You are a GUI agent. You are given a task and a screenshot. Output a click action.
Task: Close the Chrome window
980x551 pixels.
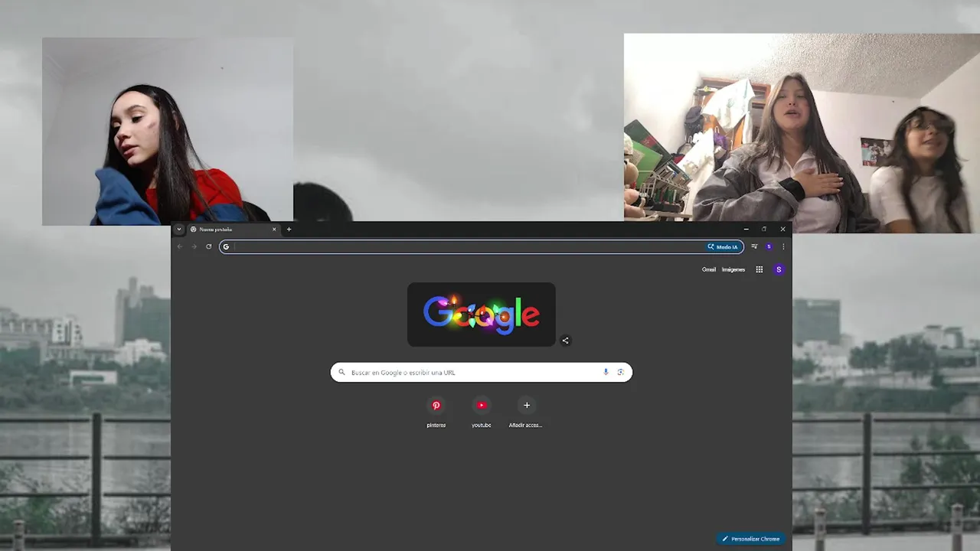782,229
